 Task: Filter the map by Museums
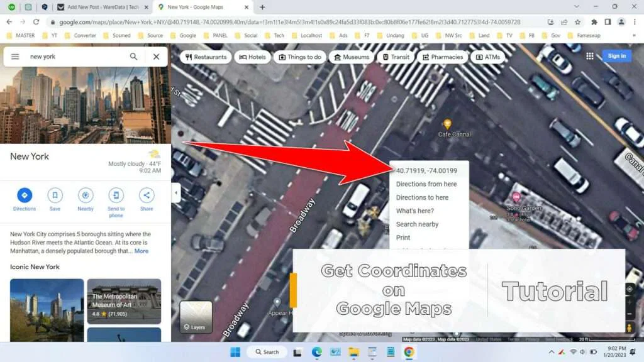coord(351,57)
